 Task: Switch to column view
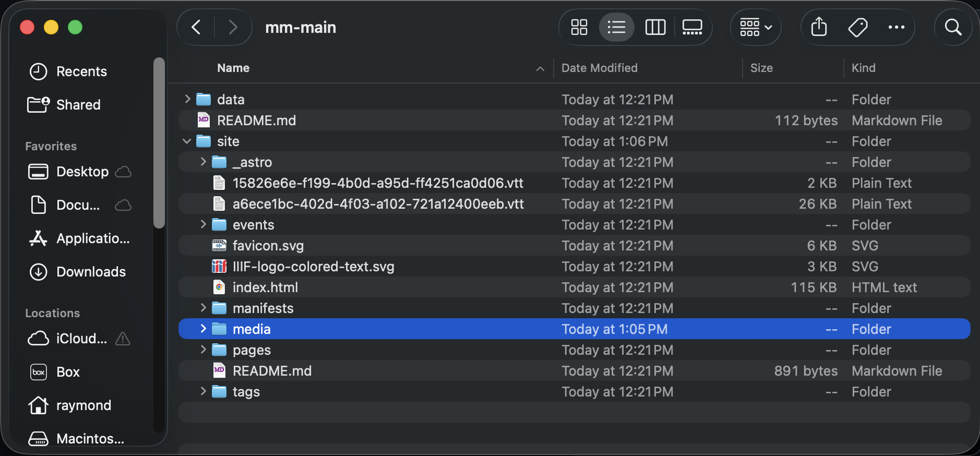click(x=655, y=27)
